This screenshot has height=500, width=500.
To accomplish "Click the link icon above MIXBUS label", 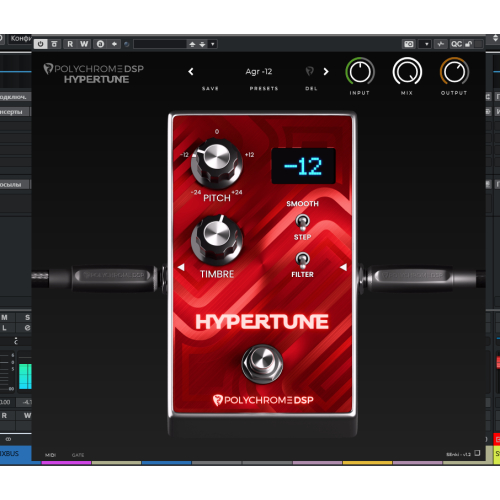I will (x=8, y=439).
